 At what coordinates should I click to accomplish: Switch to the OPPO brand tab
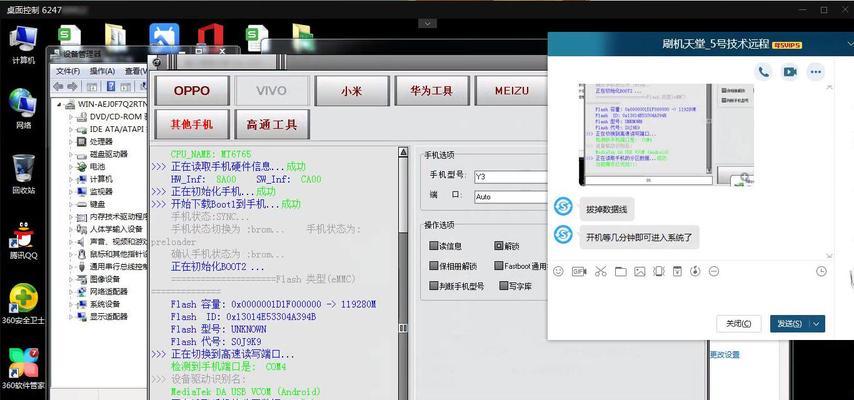click(x=192, y=90)
